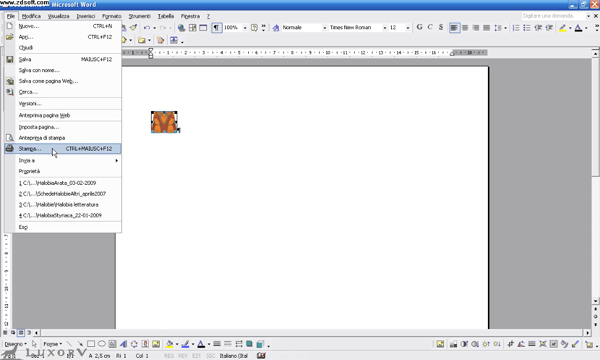Choose Nuovo... from the File menu

coord(63,26)
